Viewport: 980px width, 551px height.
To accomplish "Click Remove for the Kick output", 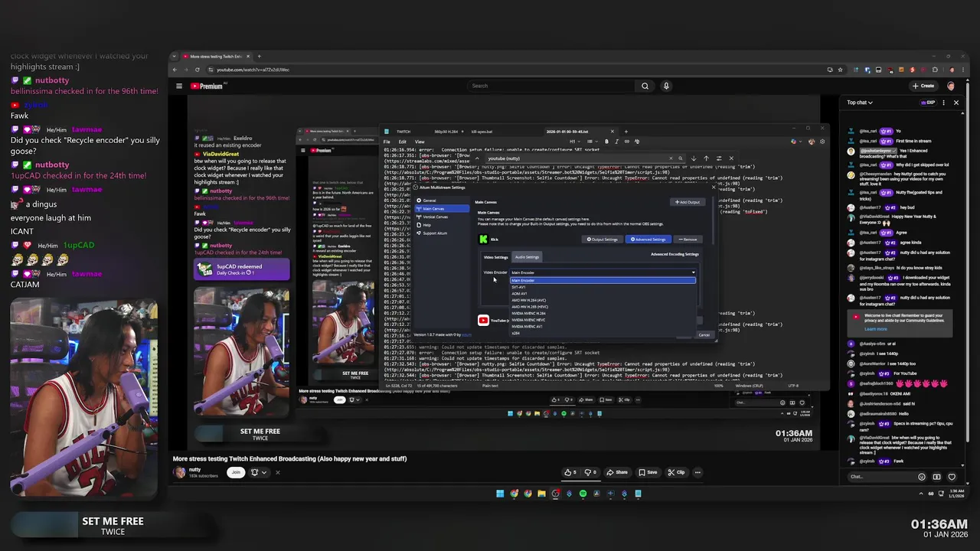I will (688, 240).
